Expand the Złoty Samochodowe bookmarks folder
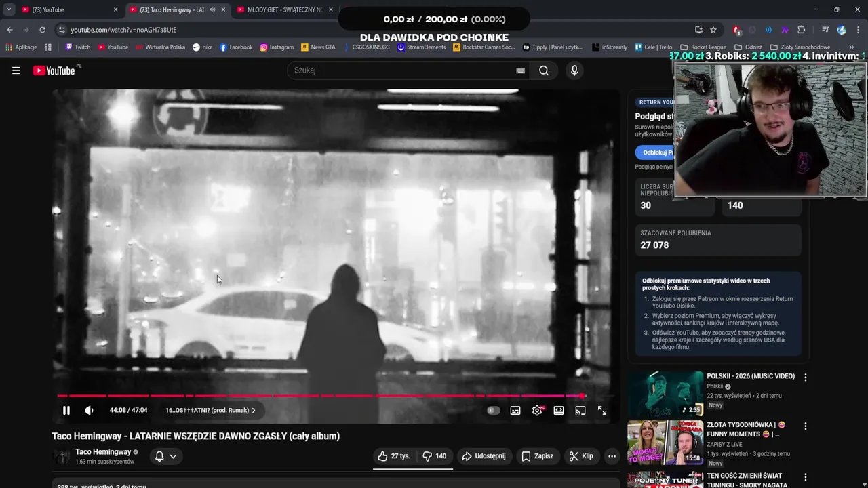Screen dimensions: 868x488 800,47
